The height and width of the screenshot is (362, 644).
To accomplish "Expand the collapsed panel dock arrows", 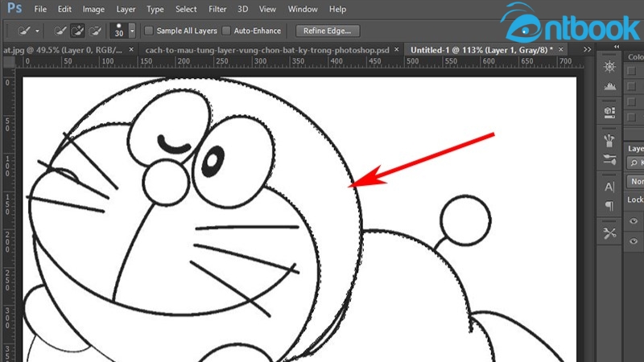I will pyautogui.click(x=617, y=47).
